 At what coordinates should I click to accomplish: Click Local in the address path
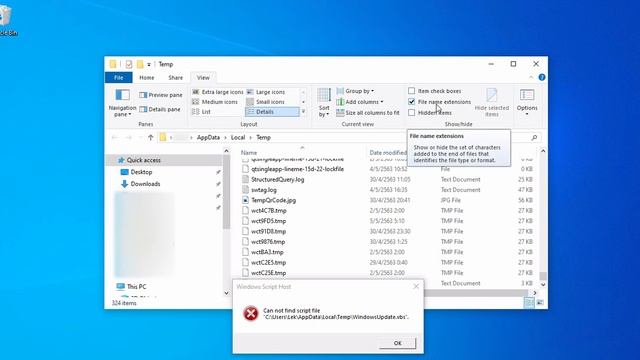pyautogui.click(x=238, y=138)
